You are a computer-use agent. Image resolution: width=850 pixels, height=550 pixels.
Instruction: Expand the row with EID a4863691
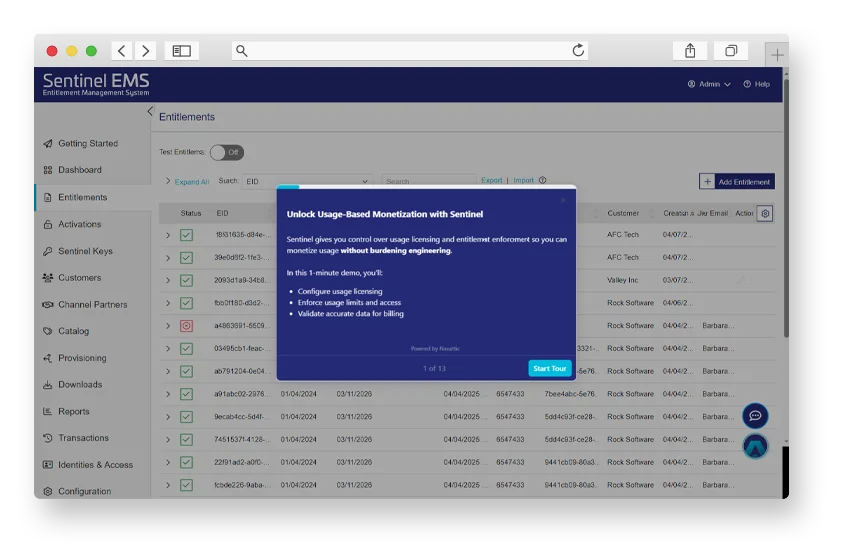pyautogui.click(x=168, y=326)
